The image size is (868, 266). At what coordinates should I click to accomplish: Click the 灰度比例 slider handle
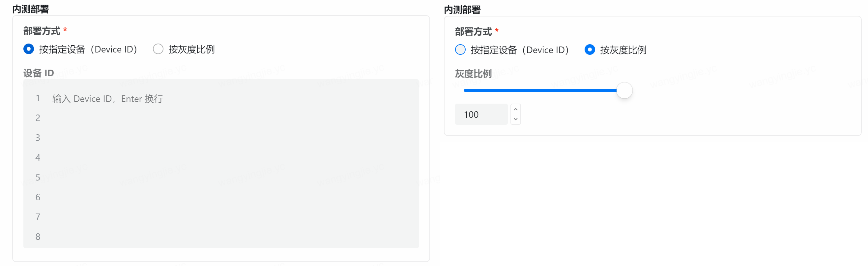[x=624, y=90]
